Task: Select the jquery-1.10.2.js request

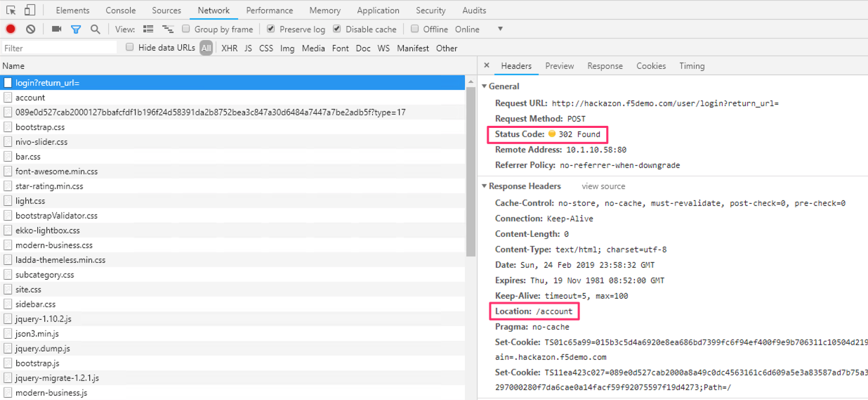Action: click(x=232, y=319)
